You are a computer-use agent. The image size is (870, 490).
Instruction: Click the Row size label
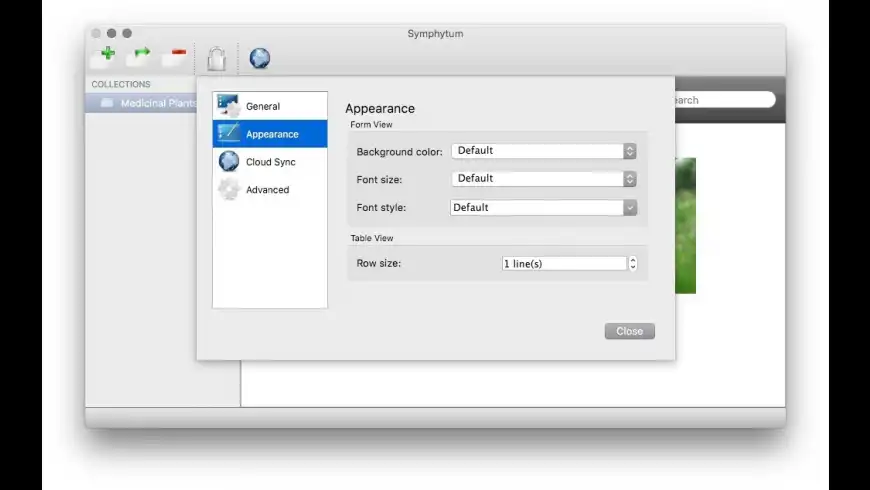(378, 263)
